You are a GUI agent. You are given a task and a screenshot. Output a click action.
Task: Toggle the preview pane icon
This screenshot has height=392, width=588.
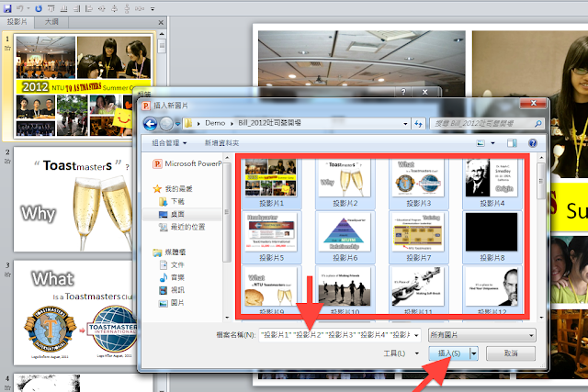512,143
